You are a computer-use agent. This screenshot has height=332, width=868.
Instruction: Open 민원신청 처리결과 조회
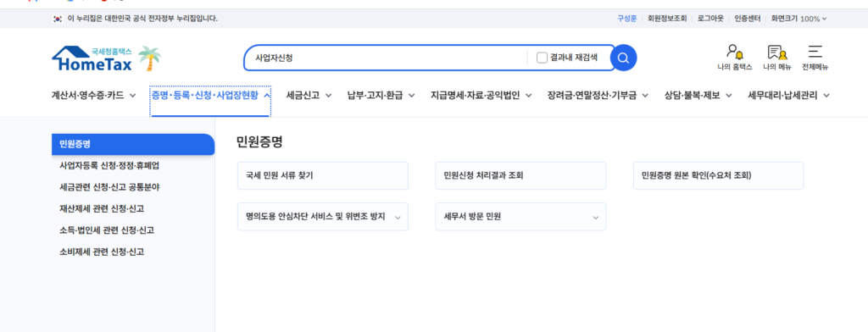[x=521, y=176]
